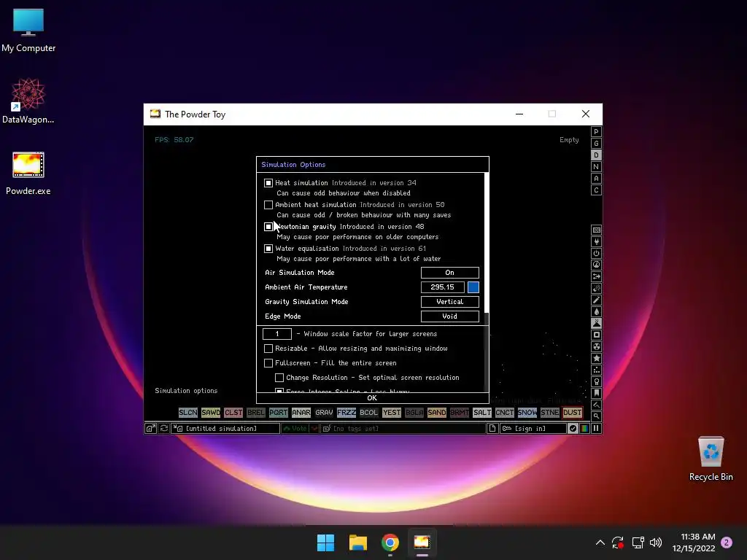Select the Game of Life dots icon
747x560 pixels.
pyautogui.click(x=596, y=370)
